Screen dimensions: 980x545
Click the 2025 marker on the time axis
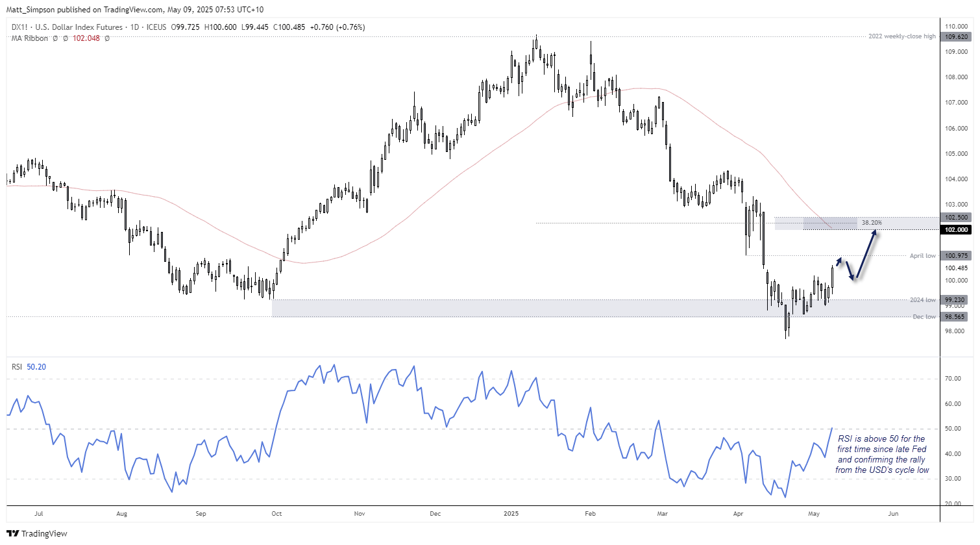click(x=511, y=514)
